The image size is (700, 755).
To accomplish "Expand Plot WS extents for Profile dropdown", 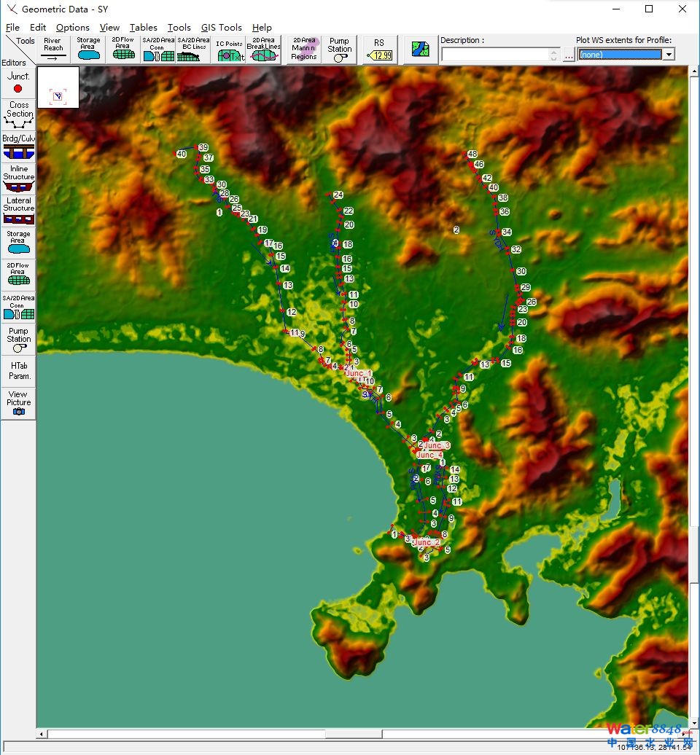I will 668,55.
